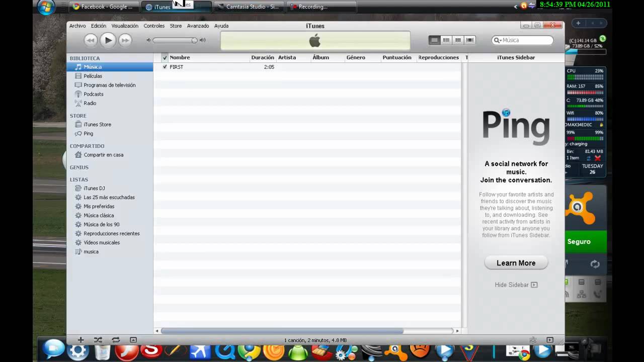This screenshot has width=644, height=362.
Task: Click the horizontal scrollbar in song list
Action: [x=282, y=331]
